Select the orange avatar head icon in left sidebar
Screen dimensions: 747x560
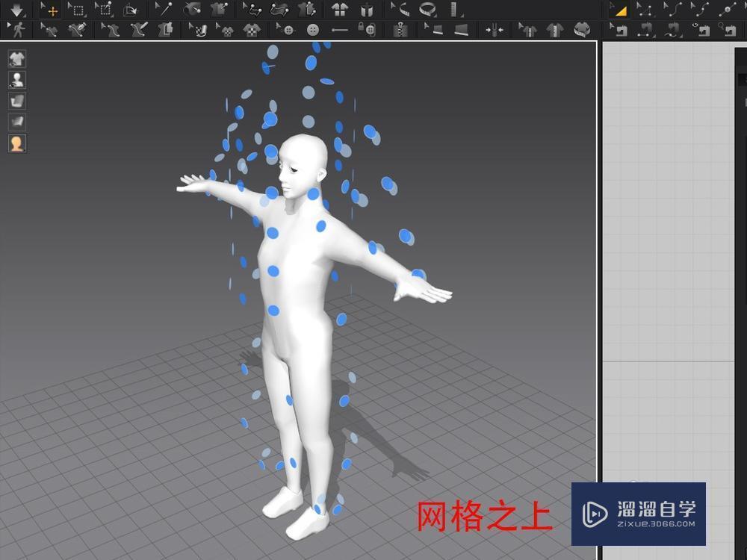16,143
